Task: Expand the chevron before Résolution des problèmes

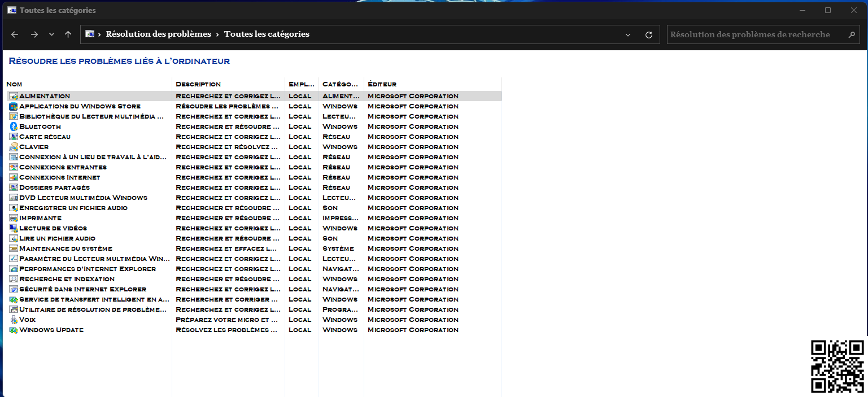Action: point(100,34)
